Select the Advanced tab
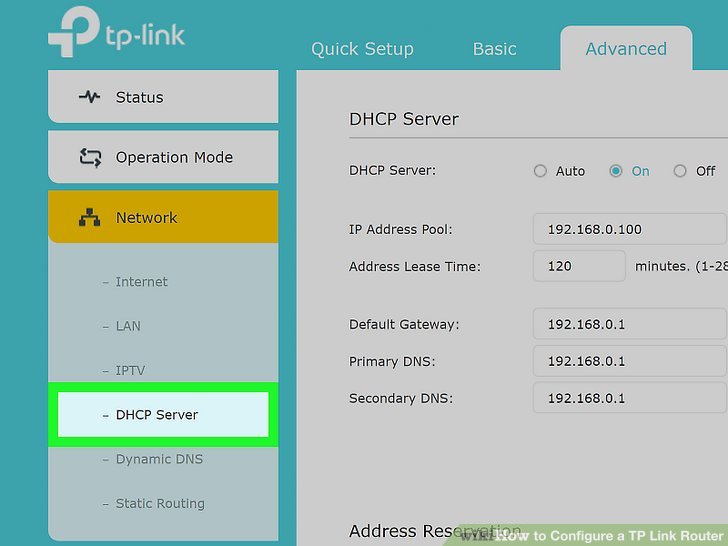The width and height of the screenshot is (728, 546). pyautogui.click(x=626, y=49)
